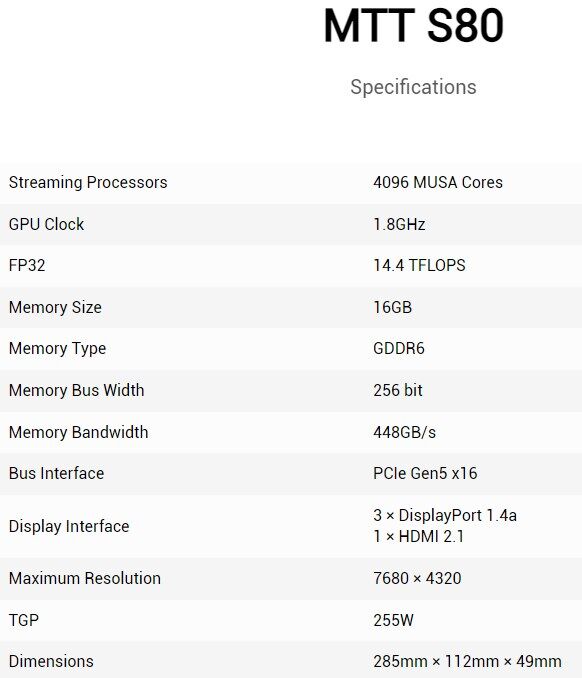The image size is (582, 678).
Task: Select the 4096 MUSA Cores value
Action: coord(438,182)
